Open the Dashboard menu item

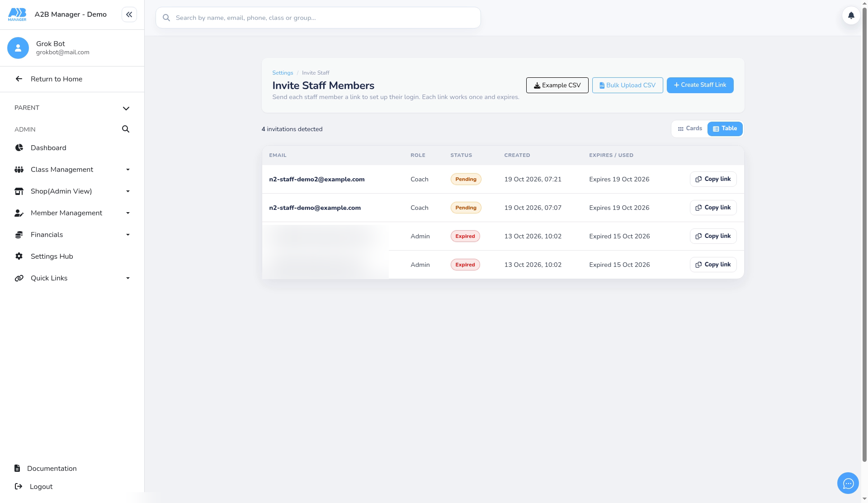click(72, 148)
